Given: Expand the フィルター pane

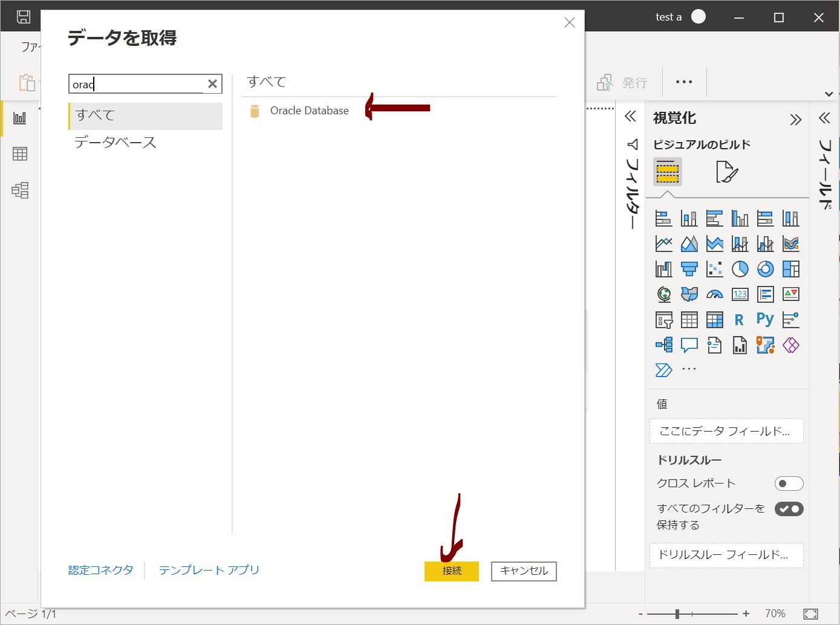Looking at the screenshot, I should coord(631,117).
